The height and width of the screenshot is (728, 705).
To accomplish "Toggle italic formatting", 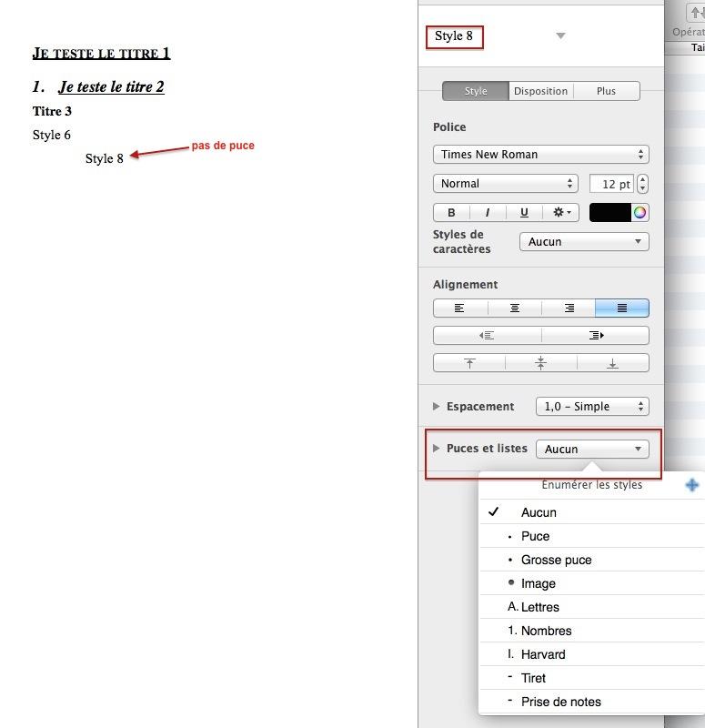I will click(x=488, y=212).
